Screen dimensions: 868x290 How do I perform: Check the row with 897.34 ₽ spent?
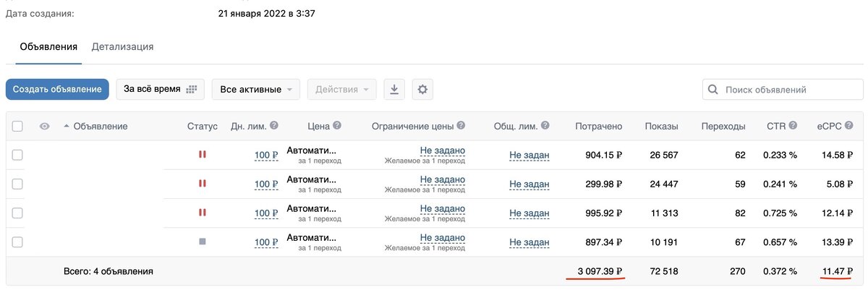(x=17, y=242)
